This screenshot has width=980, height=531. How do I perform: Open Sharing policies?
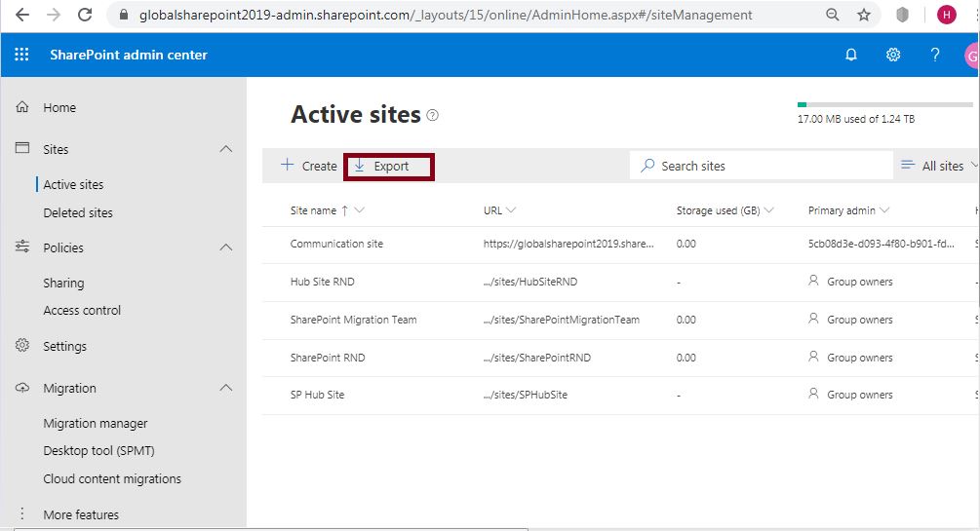click(x=63, y=283)
